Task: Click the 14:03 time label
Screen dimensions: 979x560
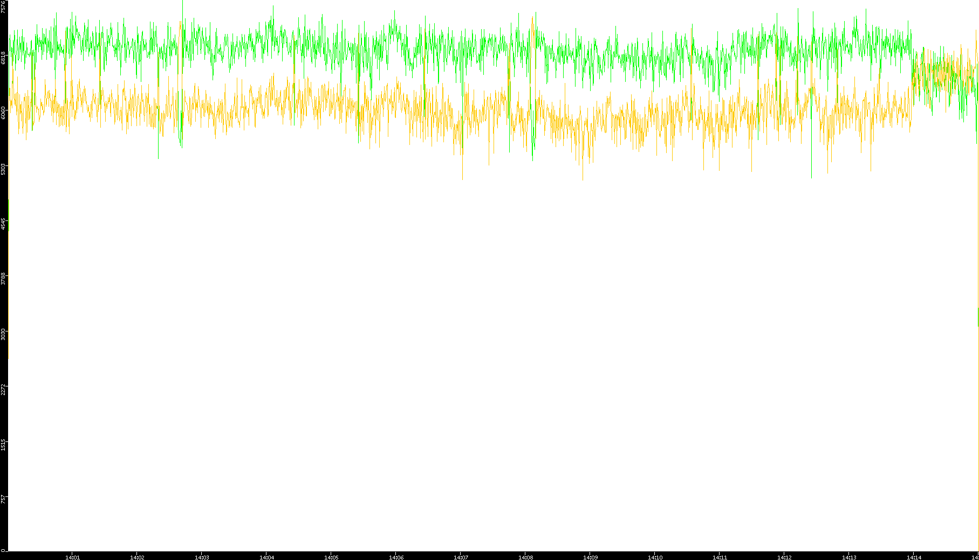Action: (x=202, y=557)
